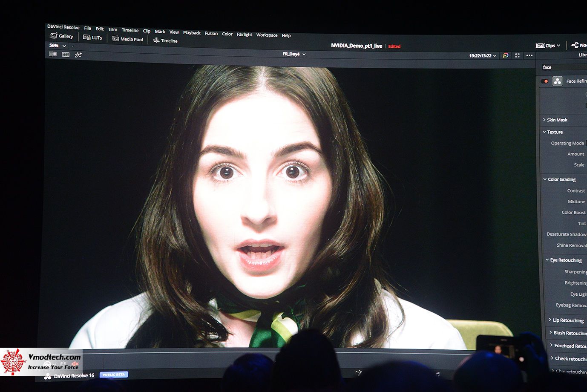The width and height of the screenshot is (587, 392).
Task: Open the LUTs browser
Action: click(x=93, y=37)
